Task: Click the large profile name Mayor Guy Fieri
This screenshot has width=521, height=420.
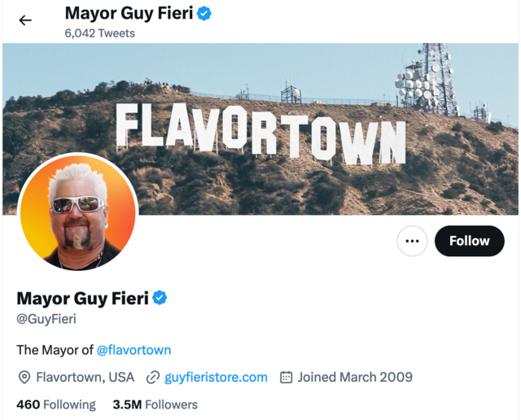Action: (82, 298)
